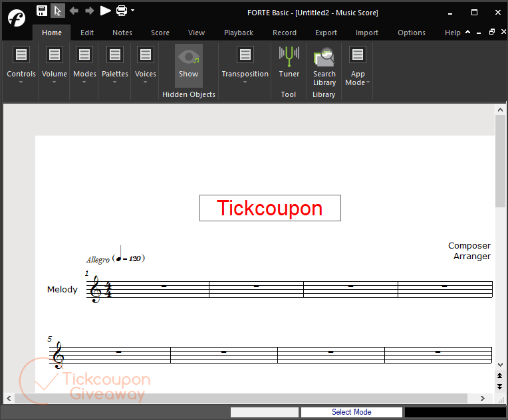The image size is (508, 420).
Task: Select the Allegro tempo marking
Action: [x=115, y=259]
